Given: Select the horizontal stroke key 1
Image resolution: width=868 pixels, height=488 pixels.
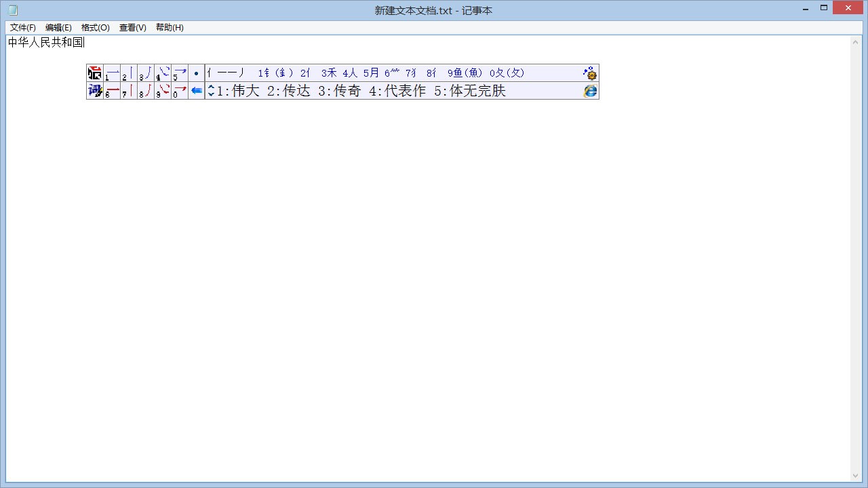Looking at the screenshot, I should (x=113, y=73).
